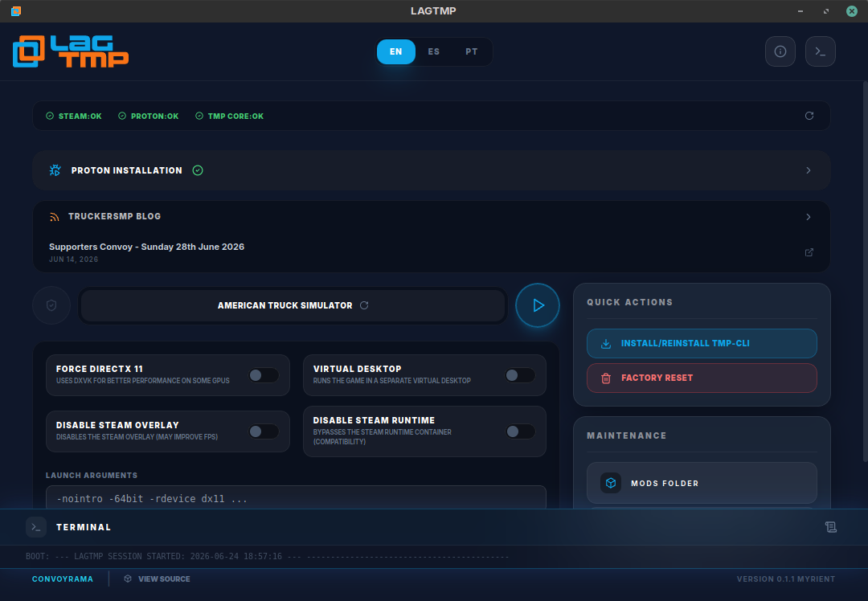Click the shield icon beside game selector
This screenshot has width=868, height=601.
tap(51, 305)
